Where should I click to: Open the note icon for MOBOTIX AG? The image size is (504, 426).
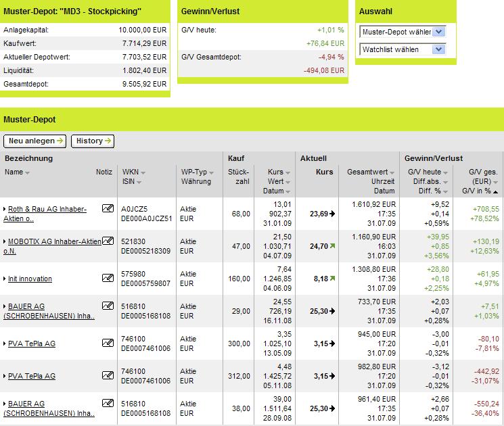click(x=108, y=241)
